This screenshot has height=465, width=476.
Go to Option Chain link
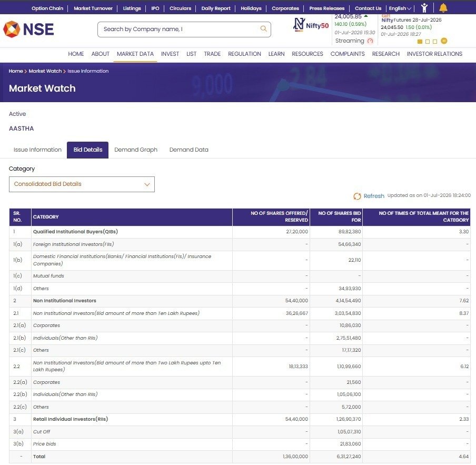pyautogui.click(x=47, y=8)
